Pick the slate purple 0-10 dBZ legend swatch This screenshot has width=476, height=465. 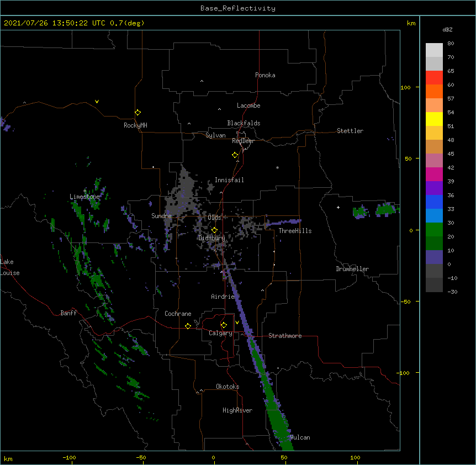tap(434, 257)
